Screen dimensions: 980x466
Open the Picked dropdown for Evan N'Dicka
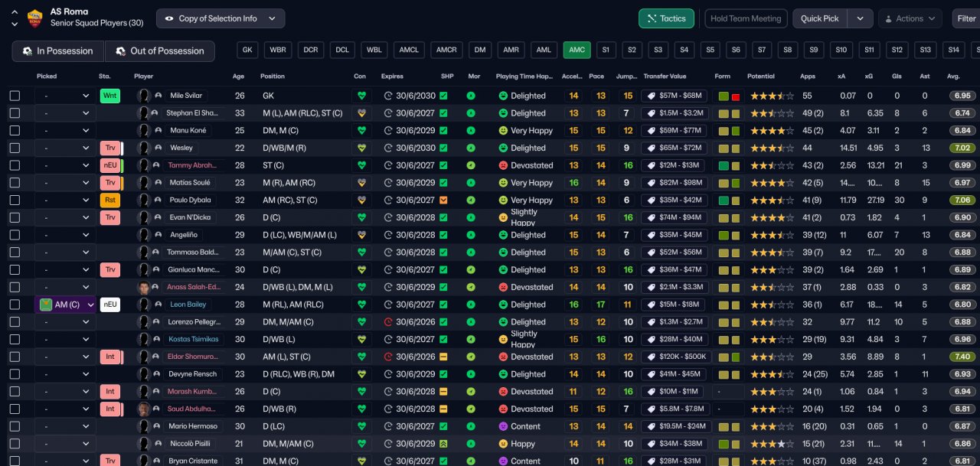65,218
